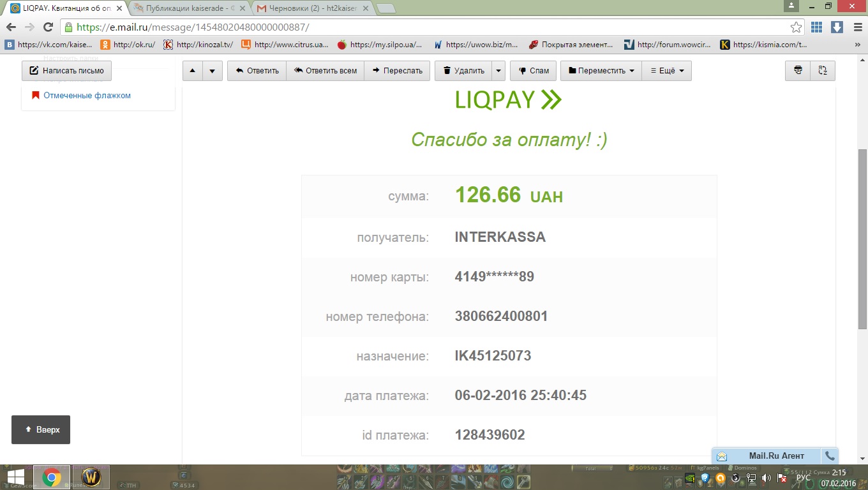Expand the arrow next to Удалить
The height and width of the screenshot is (490, 868).
point(498,71)
